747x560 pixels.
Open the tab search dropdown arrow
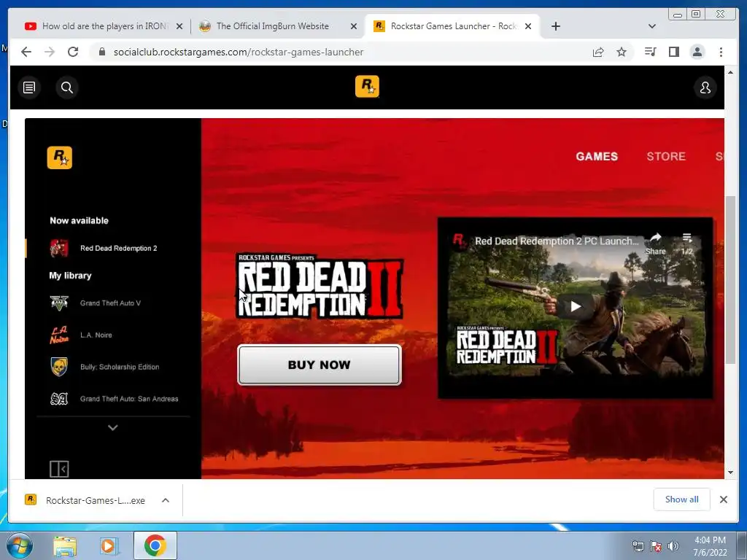[652, 26]
